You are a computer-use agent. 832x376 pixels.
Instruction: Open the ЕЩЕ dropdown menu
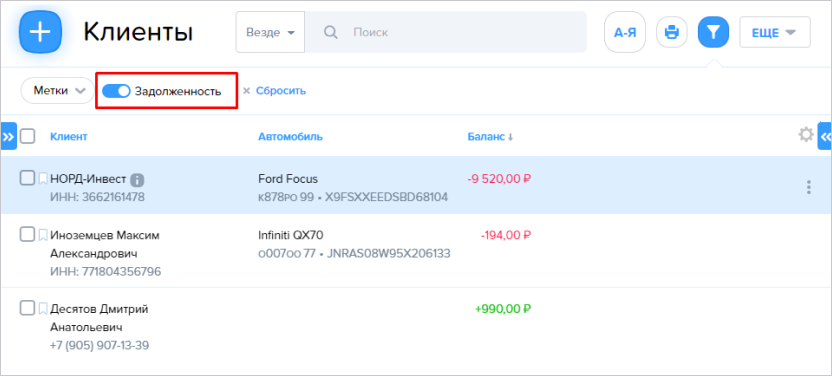[x=774, y=32]
